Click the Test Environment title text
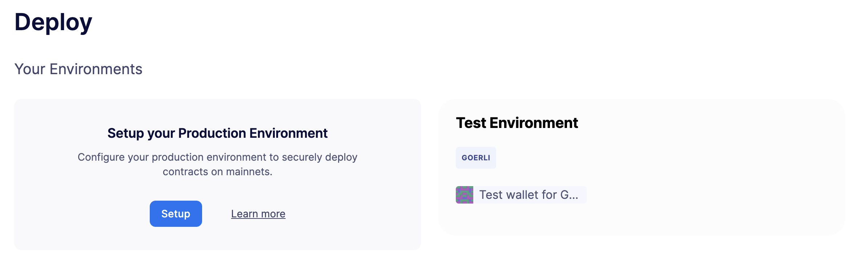The image size is (868, 277). (517, 123)
